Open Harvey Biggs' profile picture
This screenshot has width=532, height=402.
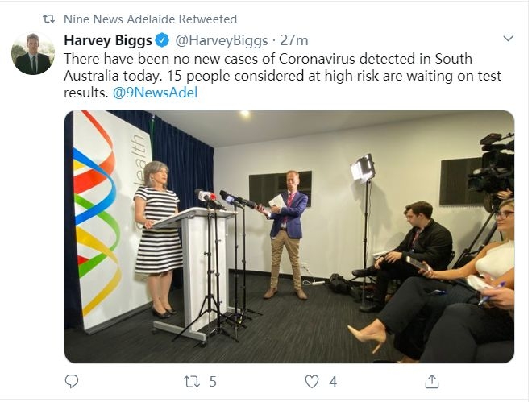33,54
